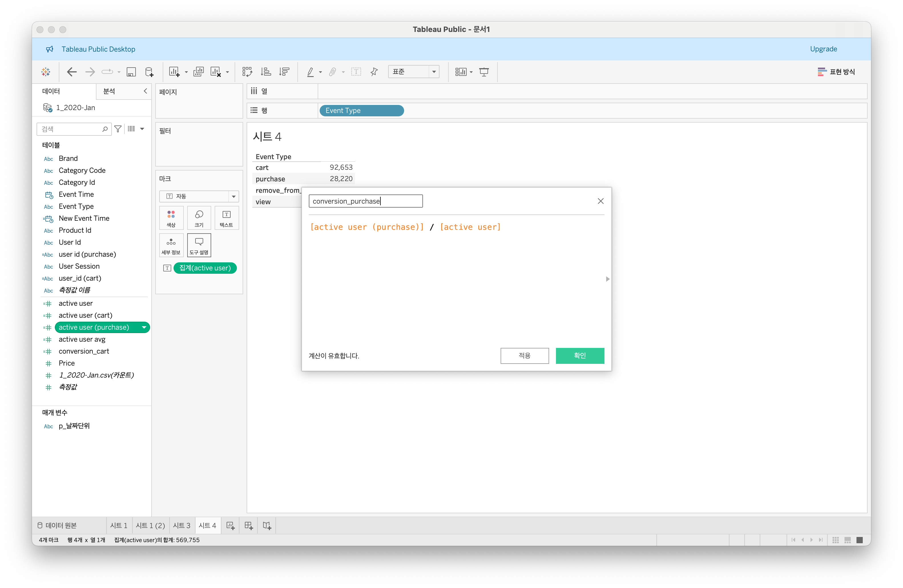This screenshot has width=903, height=588.
Task: Click the calculation name input field
Action: tap(365, 201)
